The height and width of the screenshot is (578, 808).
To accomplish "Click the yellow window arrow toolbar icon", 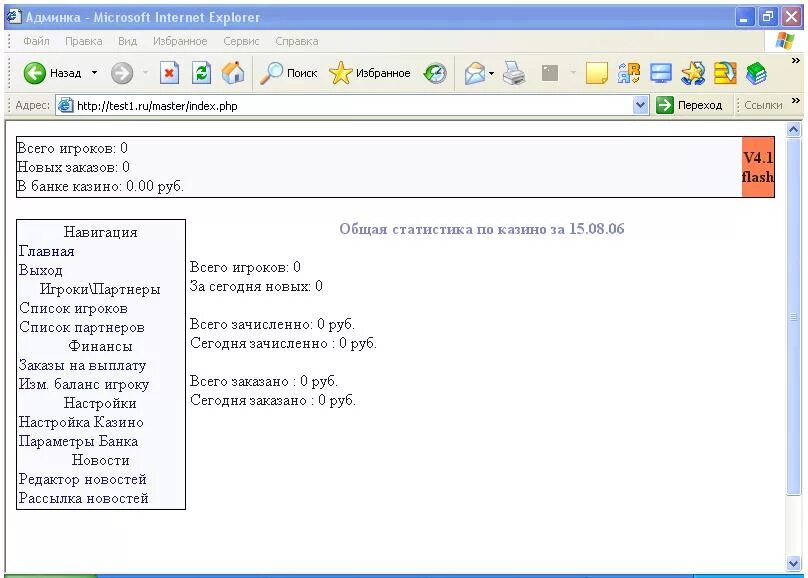I will click(725, 73).
